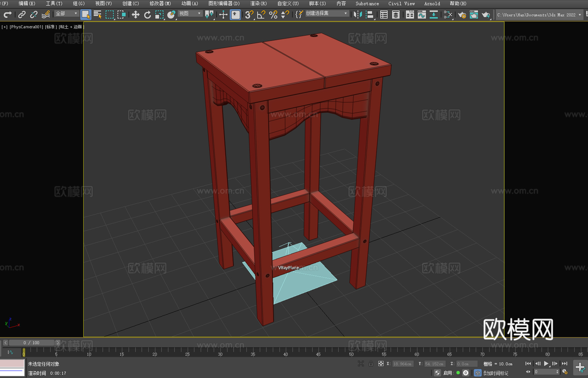
Task: Click the 0 / 100 time slider
Action: point(32,343)
